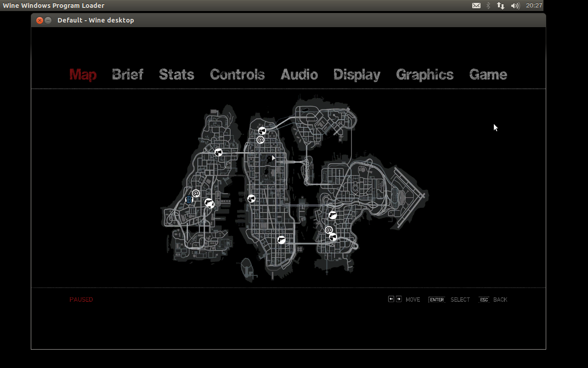Click the Wine Windows Program Loader title
Image resolution: width=588 pixels, height=368 pixels.
pyautogui.click(x=54, y=6)
